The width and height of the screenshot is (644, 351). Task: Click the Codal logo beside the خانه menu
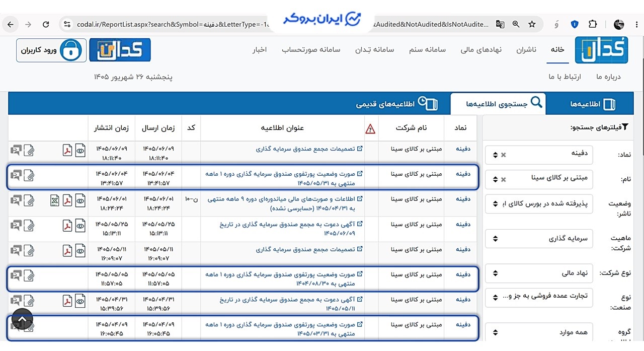pos(601,49)
